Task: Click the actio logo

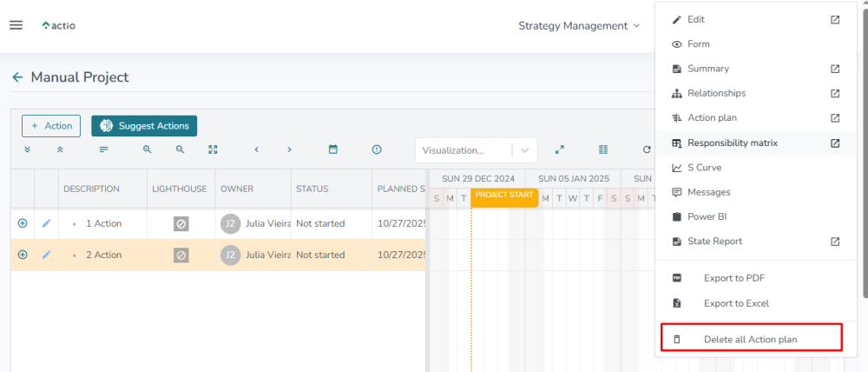Action: 59,25
